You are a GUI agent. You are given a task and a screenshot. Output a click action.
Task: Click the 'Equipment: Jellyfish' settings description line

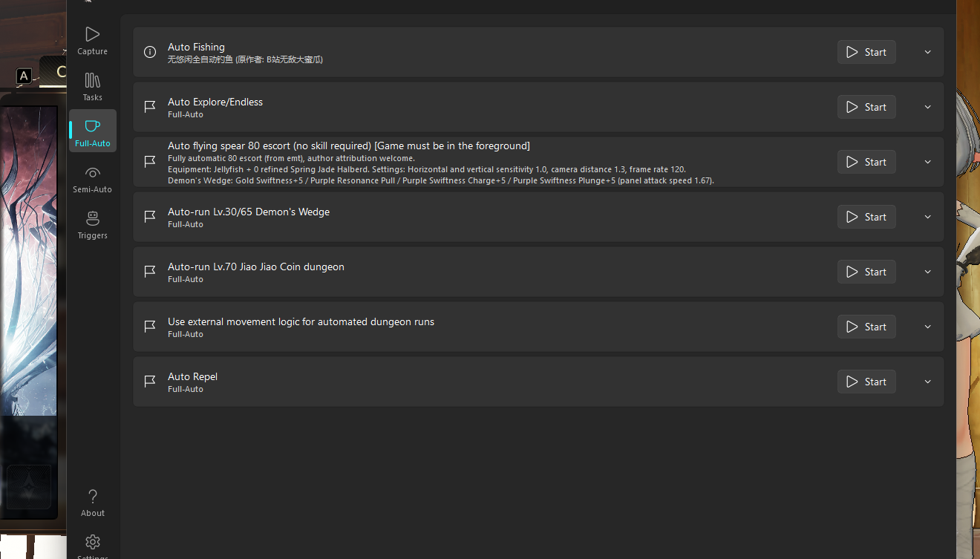coord(426,169)
